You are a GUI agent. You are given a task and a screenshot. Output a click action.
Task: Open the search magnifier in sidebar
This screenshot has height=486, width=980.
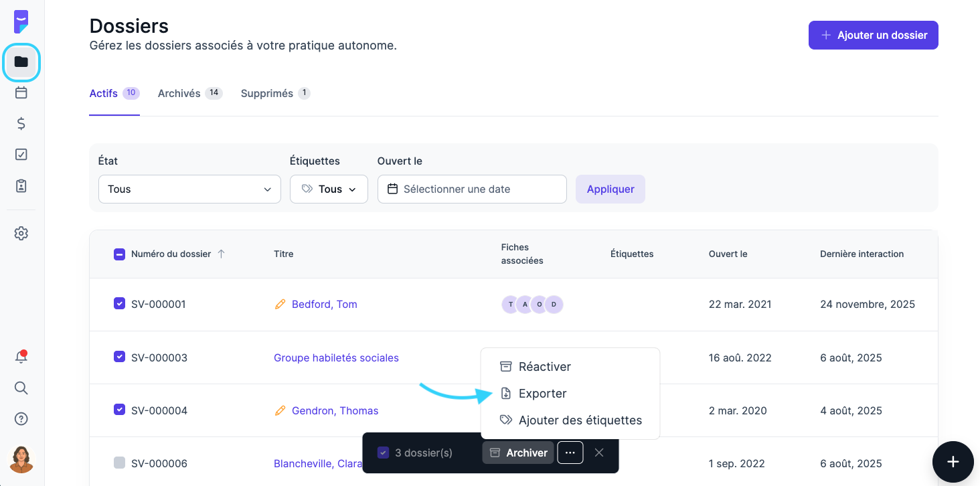tap(21, 388)
